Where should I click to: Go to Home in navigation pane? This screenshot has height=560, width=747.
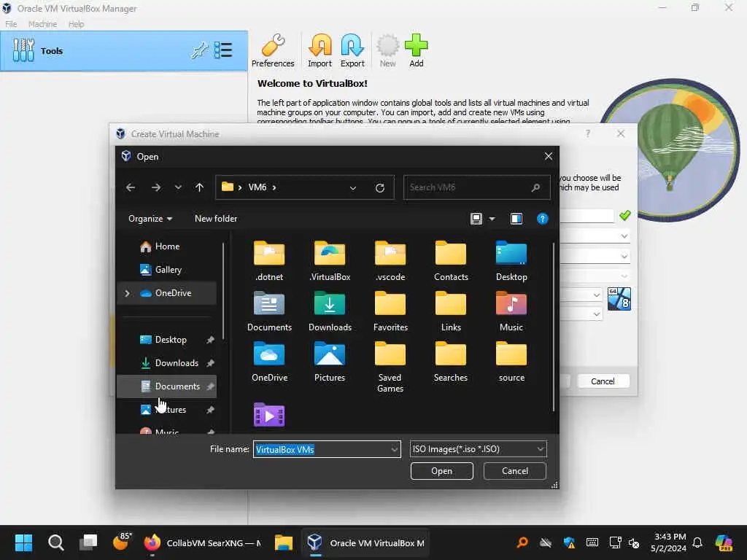tap(166, 246)
